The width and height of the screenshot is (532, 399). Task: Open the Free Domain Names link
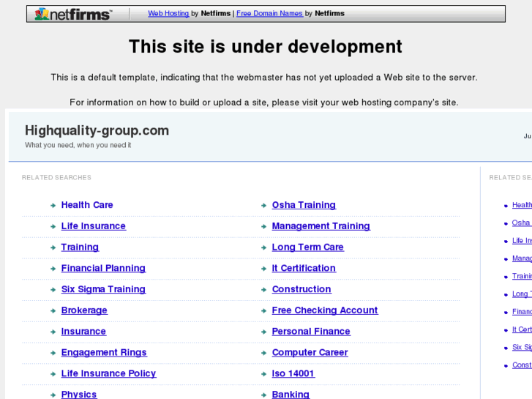point(269,13)
